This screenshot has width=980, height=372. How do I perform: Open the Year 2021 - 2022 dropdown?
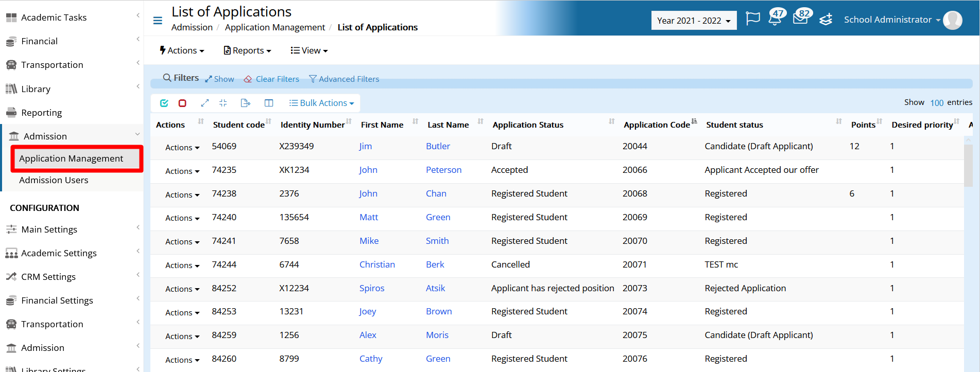tap(694, 21)
